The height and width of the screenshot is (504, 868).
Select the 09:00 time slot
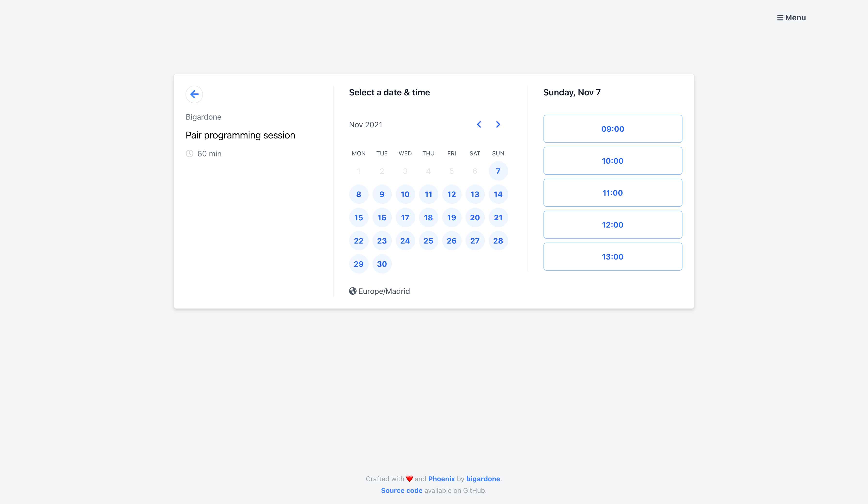pyautogui.click(x=612, y=129)
